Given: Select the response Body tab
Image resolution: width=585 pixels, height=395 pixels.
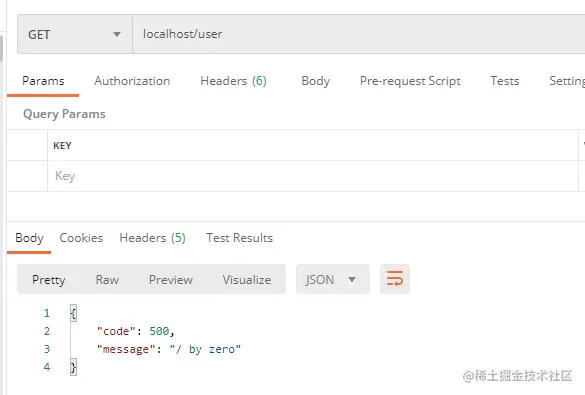Looking at the screenshot, I should pyautogui.click(x=29, y=238).
